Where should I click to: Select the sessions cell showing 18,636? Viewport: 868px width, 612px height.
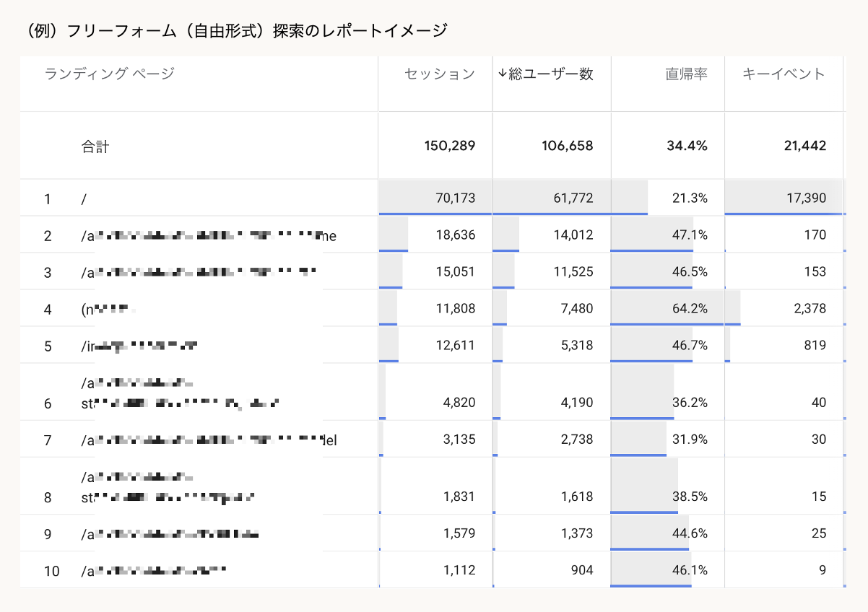(455, 235)
